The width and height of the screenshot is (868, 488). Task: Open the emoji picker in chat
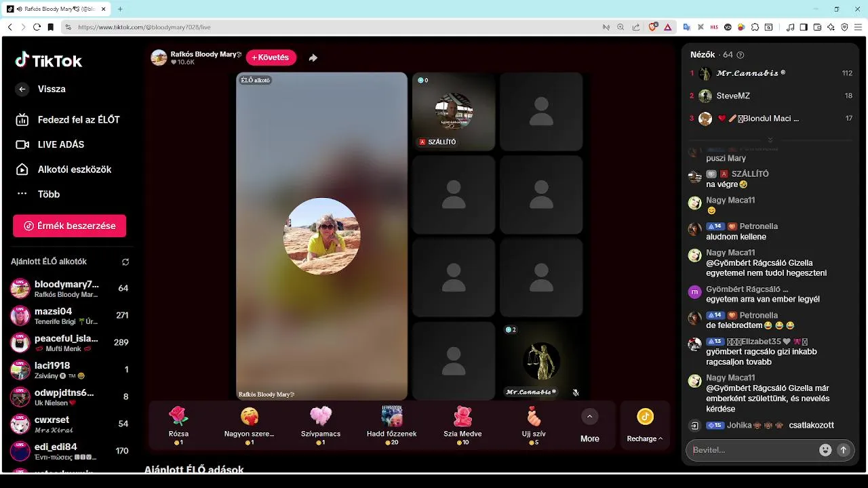[825, 450]
